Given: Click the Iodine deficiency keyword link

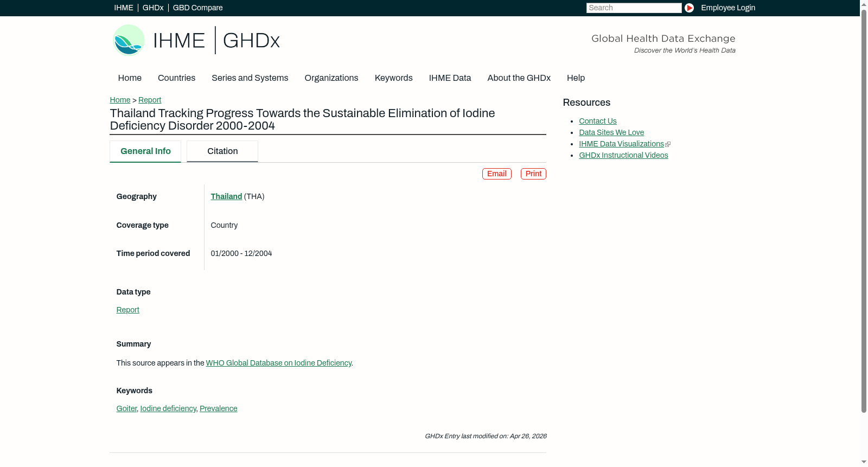Looking at the screenshot, I should coord(168,408).
